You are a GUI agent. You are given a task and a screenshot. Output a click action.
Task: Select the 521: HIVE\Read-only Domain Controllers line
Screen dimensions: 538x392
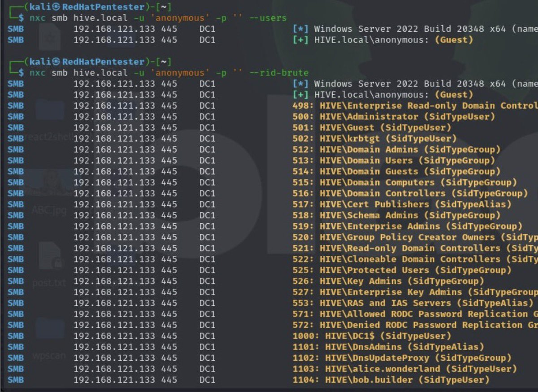[415, 248]
